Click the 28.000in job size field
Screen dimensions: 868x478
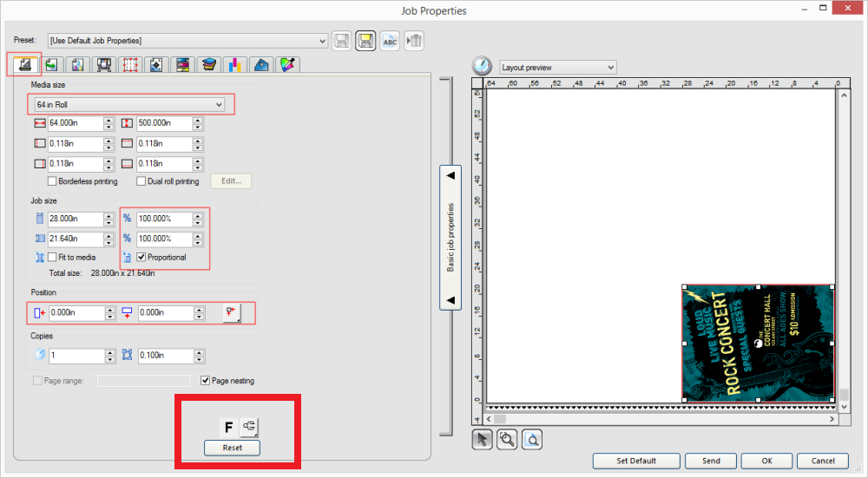pos(76,219)
